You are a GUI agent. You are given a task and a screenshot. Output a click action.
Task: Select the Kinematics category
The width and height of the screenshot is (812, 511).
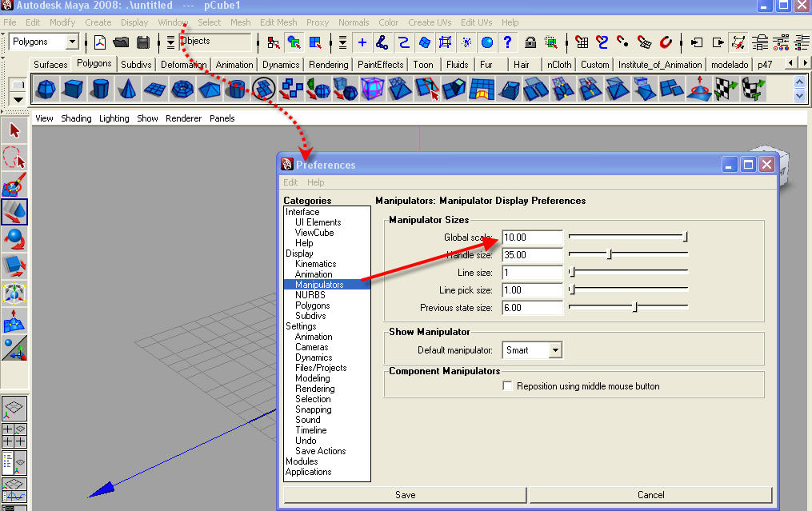pos(315,264)
